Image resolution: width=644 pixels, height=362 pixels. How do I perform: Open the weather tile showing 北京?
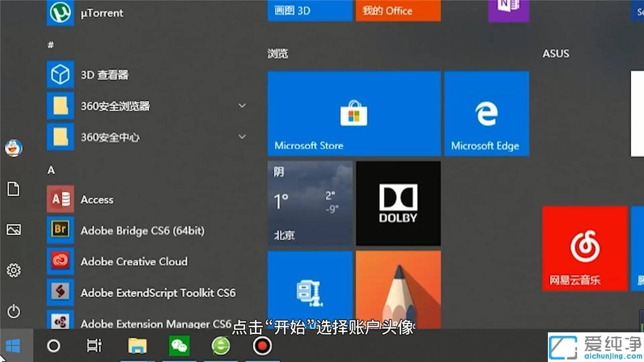[x=309, y=203]
